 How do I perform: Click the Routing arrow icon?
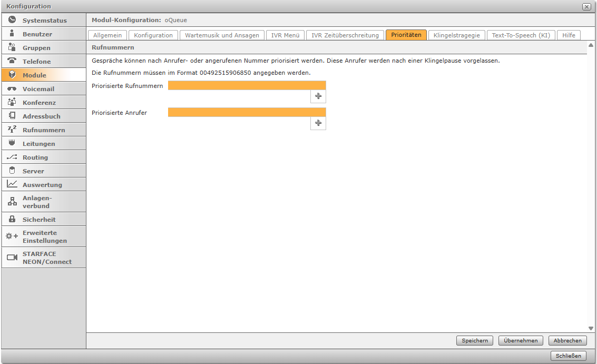(x=12, y=157)
